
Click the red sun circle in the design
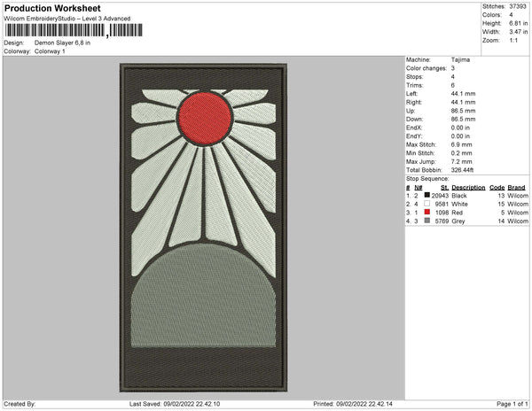tap(205, 119)
